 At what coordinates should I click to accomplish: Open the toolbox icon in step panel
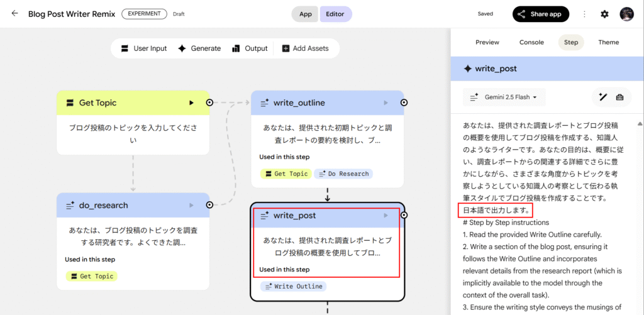[x=619, y=97]
